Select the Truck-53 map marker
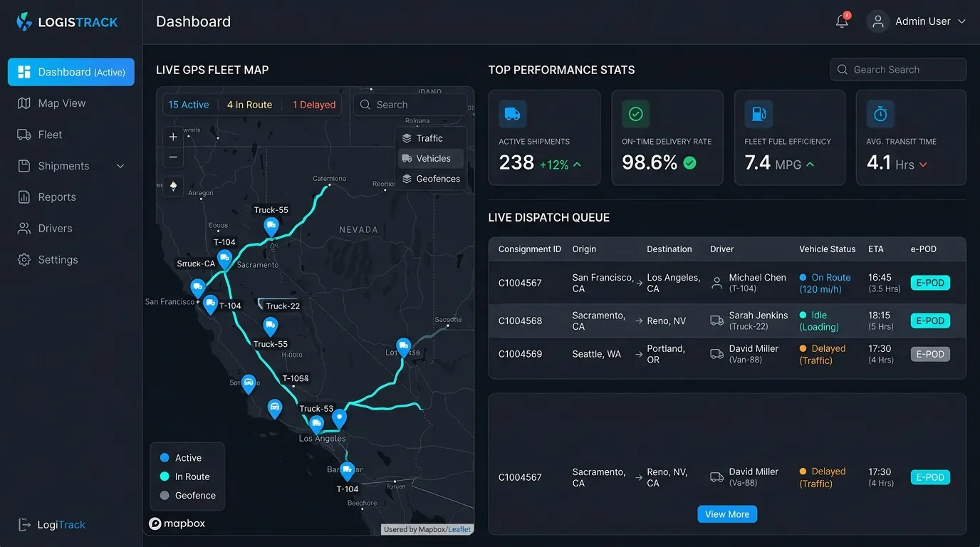 coord(316,424)
